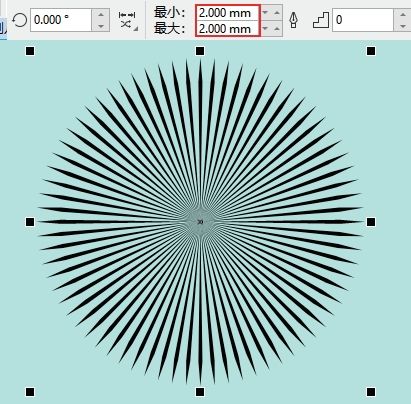
Task: Select the top-left selection handle
Action: pos(30,51)
